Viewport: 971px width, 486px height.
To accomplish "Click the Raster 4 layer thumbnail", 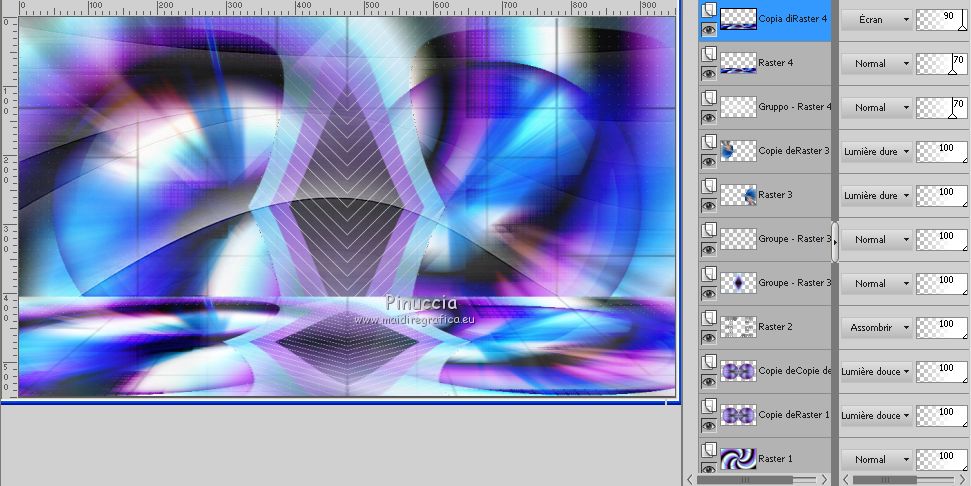I will [738, 63].
